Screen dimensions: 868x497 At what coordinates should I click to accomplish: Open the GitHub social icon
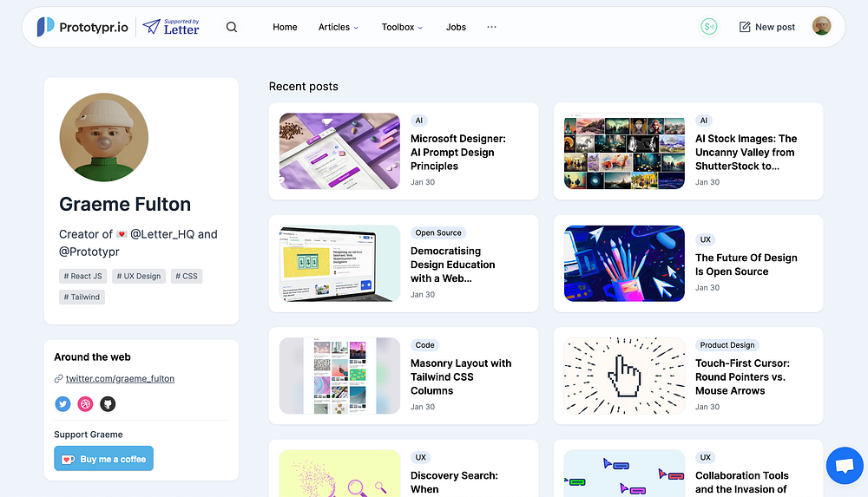click(x=108, y=404)
